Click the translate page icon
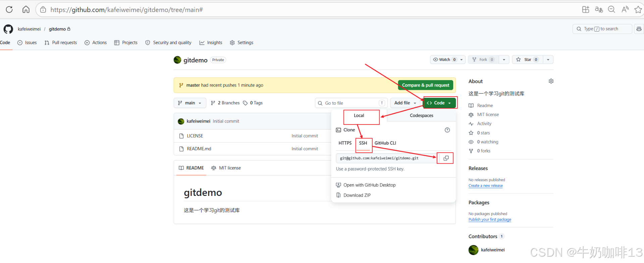 599,9
